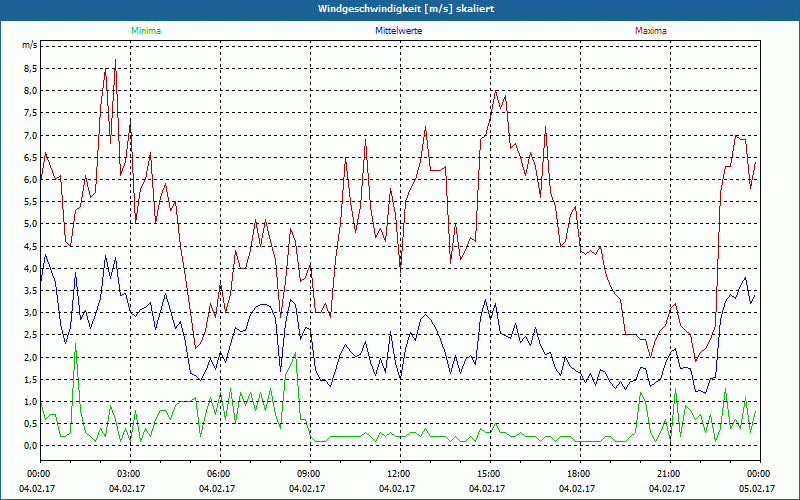Click the '12:00' time axis label
The image size is (800, 500).
(x=401, y=474)
